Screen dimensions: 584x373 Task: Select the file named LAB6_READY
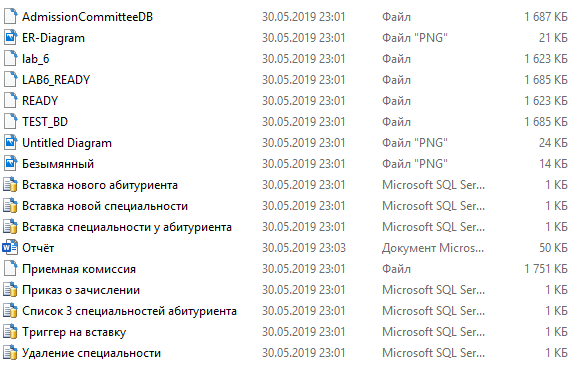(56, 80)
